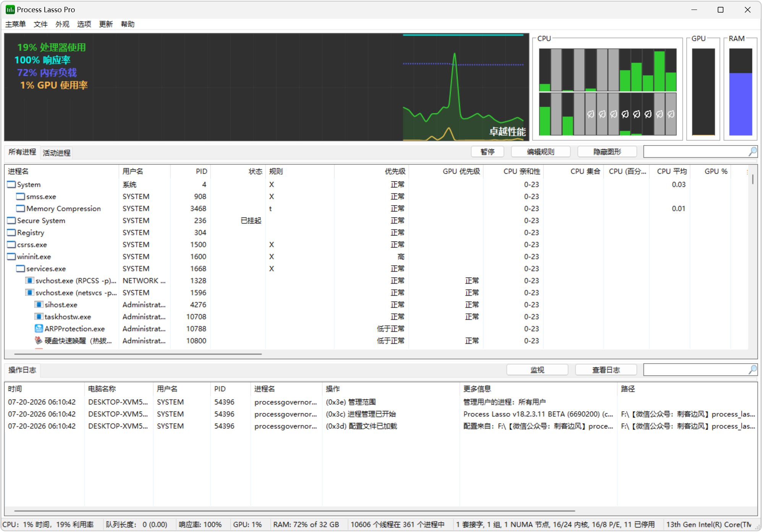Click the process list vertical scrollbar
762x532 pixels.
(753, 179)
